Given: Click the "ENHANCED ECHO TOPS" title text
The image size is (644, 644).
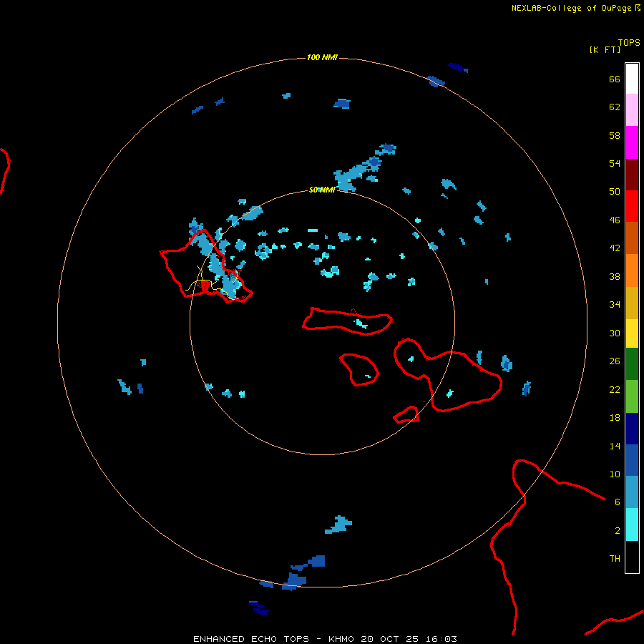Looking at the screenshot, I should (251, 639).
